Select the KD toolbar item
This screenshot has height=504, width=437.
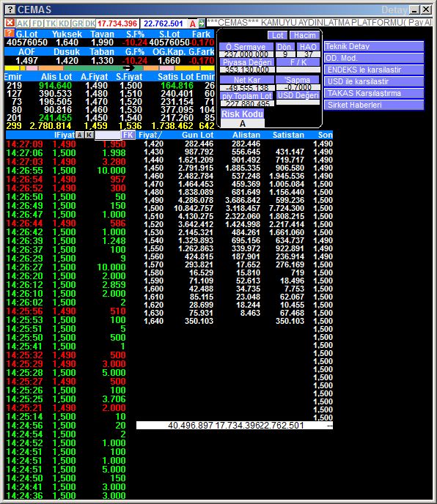pyautogui.click(x=64, y=23)
